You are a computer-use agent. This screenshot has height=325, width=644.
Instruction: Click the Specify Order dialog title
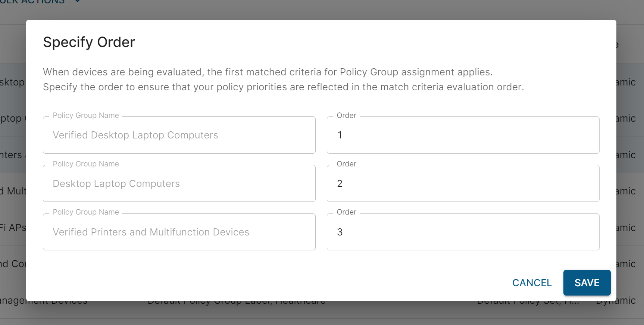[x=89, y=42]
